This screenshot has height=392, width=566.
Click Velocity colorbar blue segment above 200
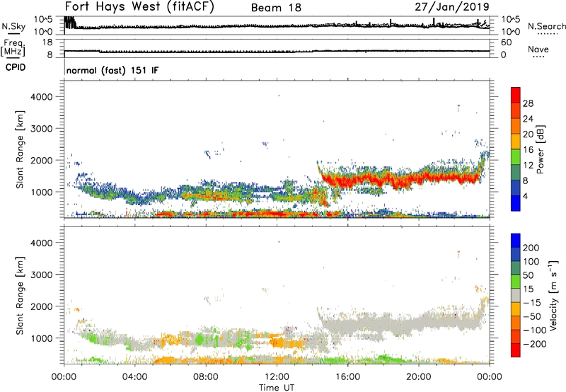click(x=516, y=241)
